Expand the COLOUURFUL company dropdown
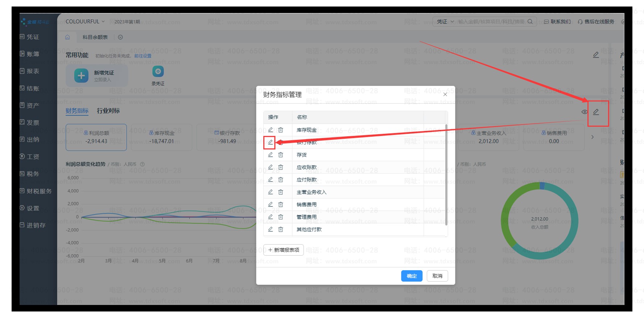This screenshot has height=318, width=644. [x=85, y=22]
